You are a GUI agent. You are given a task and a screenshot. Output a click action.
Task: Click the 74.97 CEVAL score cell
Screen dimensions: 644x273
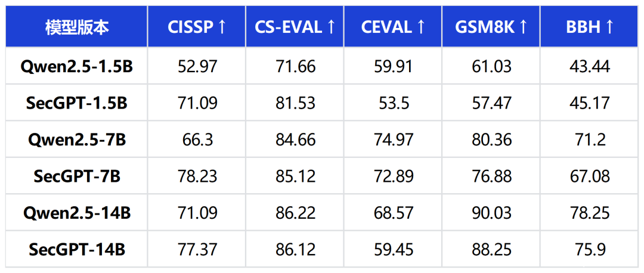394,139
